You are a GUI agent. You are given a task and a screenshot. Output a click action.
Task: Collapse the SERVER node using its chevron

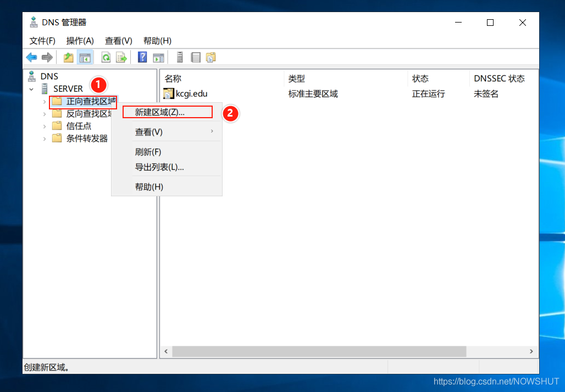[x=31, y=89]
